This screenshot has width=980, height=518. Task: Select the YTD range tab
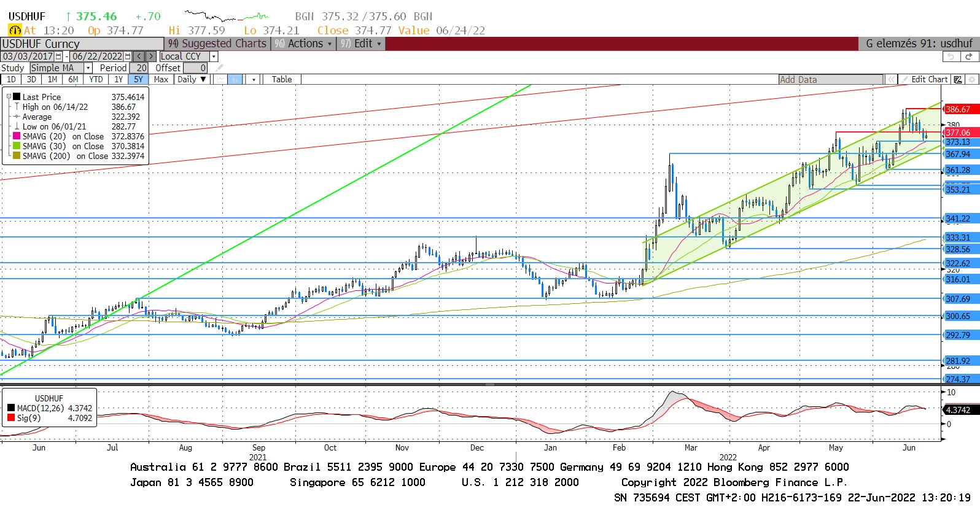(x=96, y=80)
